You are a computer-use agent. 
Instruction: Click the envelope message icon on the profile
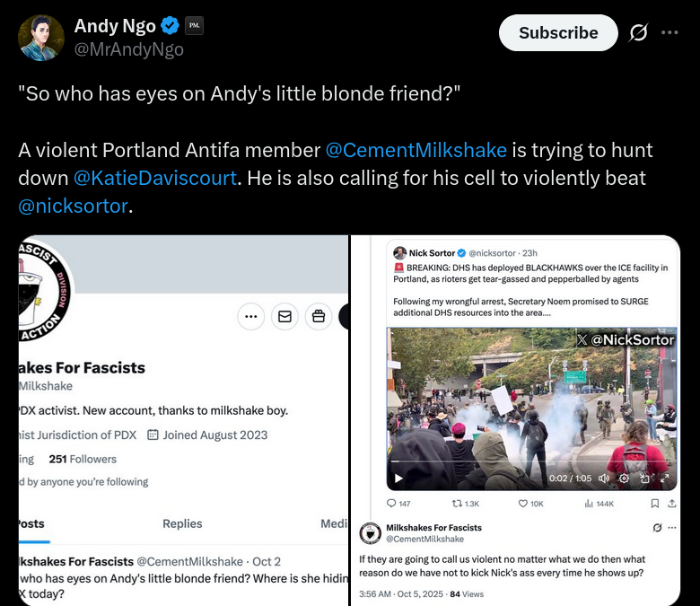tap(284, 316)
